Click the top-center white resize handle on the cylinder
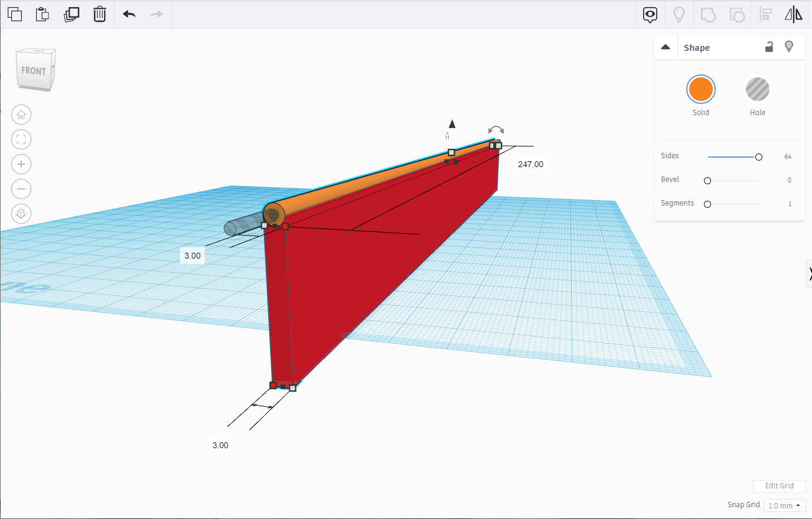The height and width of the screenshot is (519, 812). [451, 152]
